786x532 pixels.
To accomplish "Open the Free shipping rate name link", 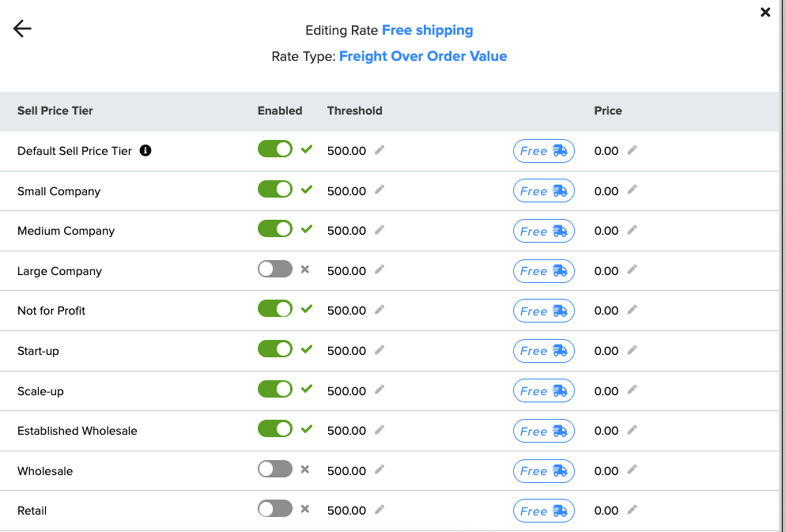I will pyautogui.click(x=428, y=30).
